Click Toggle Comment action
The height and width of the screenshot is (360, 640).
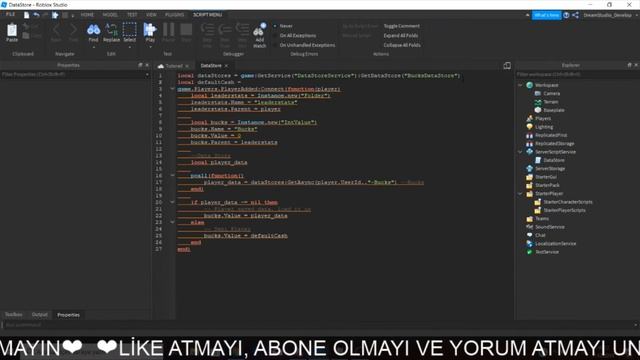pos(402,26)
